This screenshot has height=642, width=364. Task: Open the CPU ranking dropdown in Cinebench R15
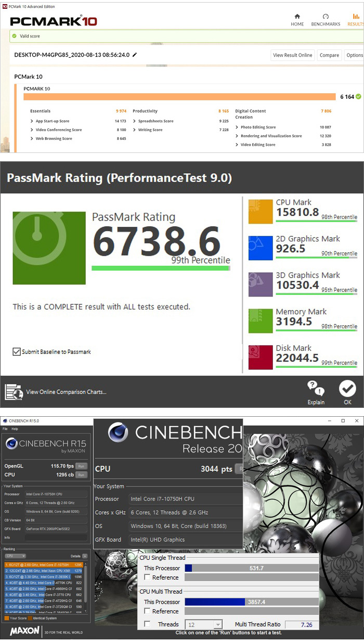pyautogui.click(x=15, y=556)
